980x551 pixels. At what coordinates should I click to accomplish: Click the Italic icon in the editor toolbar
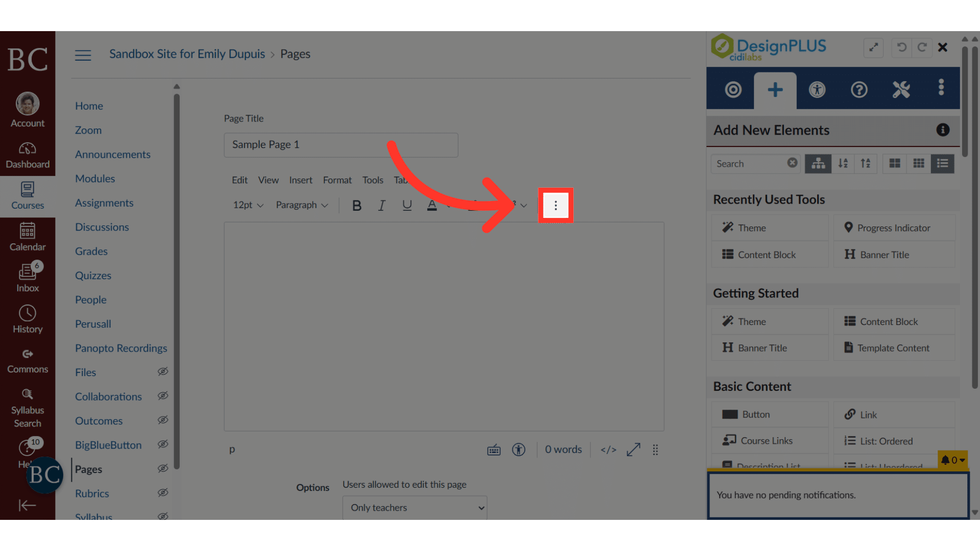[x=381, y=205]
